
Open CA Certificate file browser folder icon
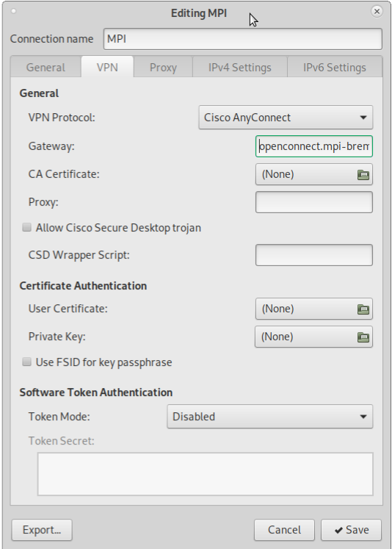pyautogui.click(x=363, y=174)
